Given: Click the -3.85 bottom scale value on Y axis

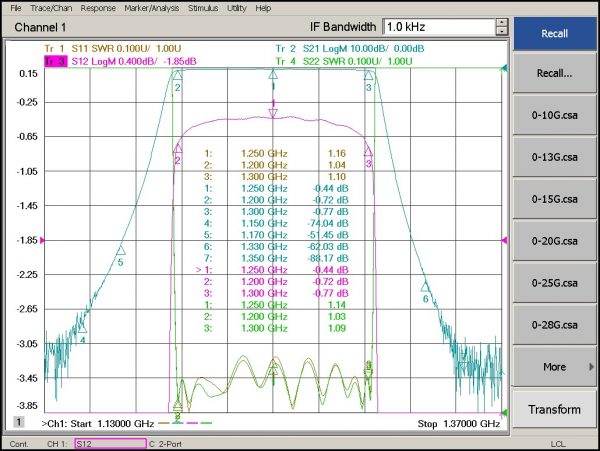Looking at the screenshot, I should pos(27,405).
